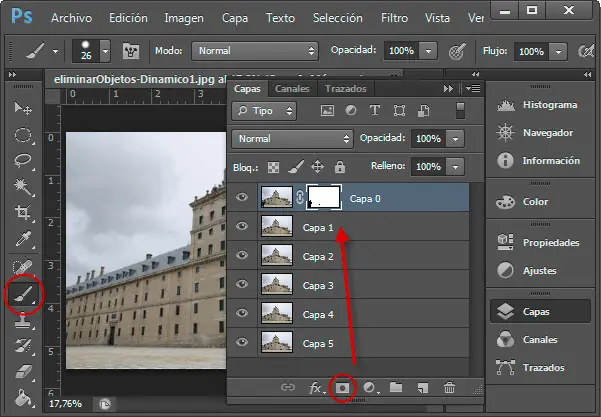This screenshot has width=601, height=417.
Task: Click the Add layer mask icon
Action: (x=343, y=386)
